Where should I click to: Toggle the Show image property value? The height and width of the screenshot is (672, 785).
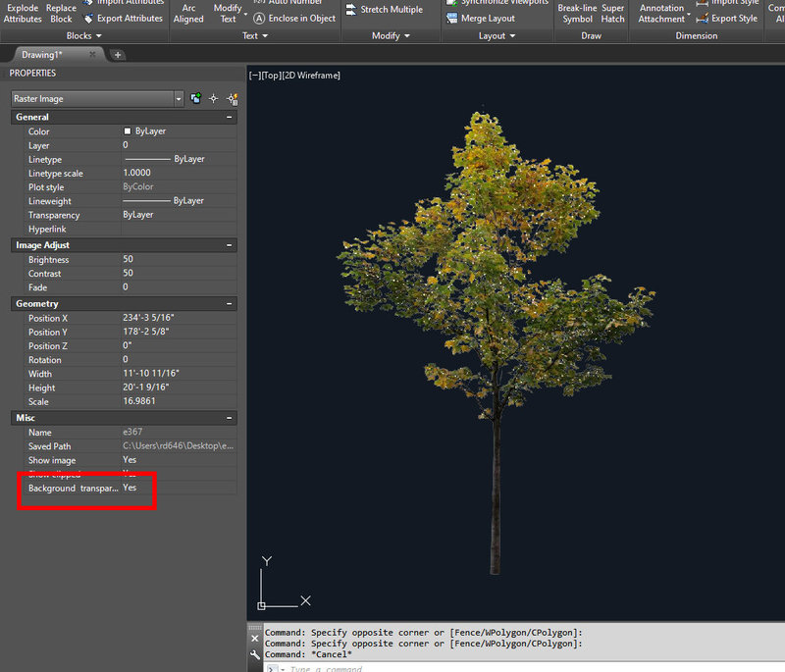130,460
